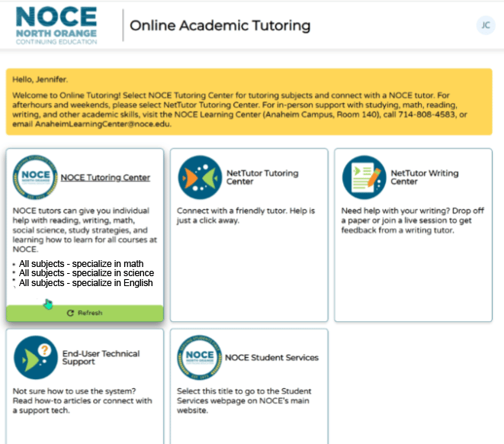Click the NOCE Tutoring Center seal icon

[x=35, y=177]
